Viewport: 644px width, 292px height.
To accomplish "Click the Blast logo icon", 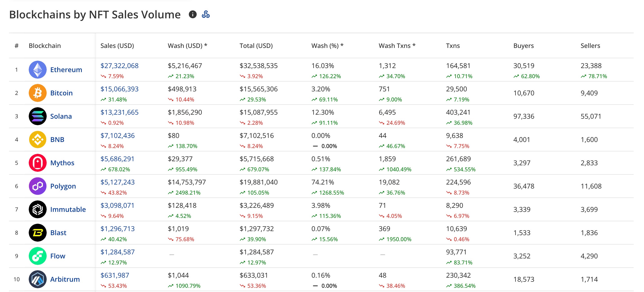I will click(37, 233).
